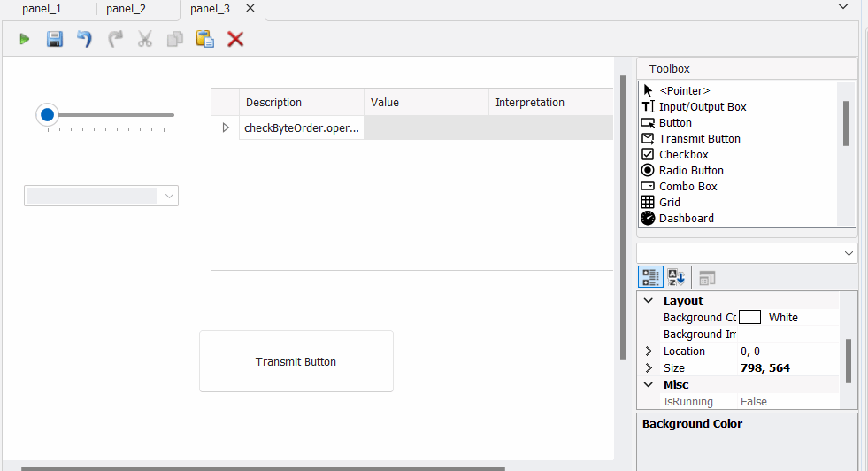The width and height of the screenshot is (868, 471).
Task: Click the blue slider thumb
Action: pos(48,115)
